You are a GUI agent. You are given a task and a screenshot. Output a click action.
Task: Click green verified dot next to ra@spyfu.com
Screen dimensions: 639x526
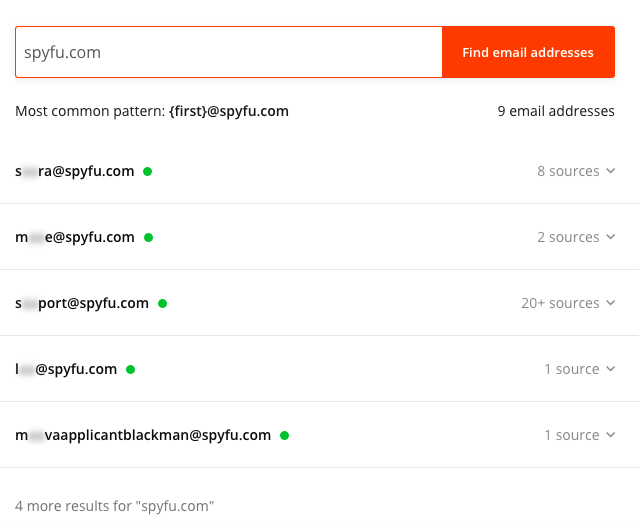pyautogui.click(x=148, y=172)
